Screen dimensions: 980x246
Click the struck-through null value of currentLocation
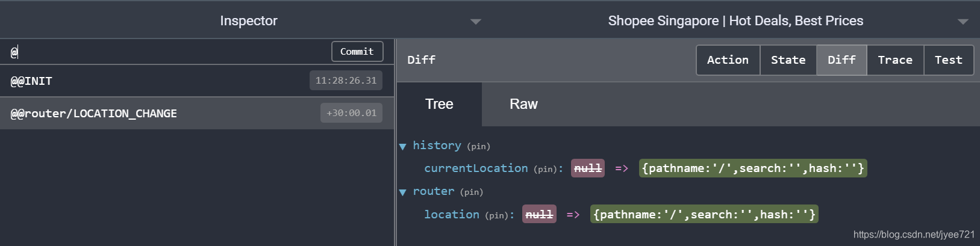588,168
